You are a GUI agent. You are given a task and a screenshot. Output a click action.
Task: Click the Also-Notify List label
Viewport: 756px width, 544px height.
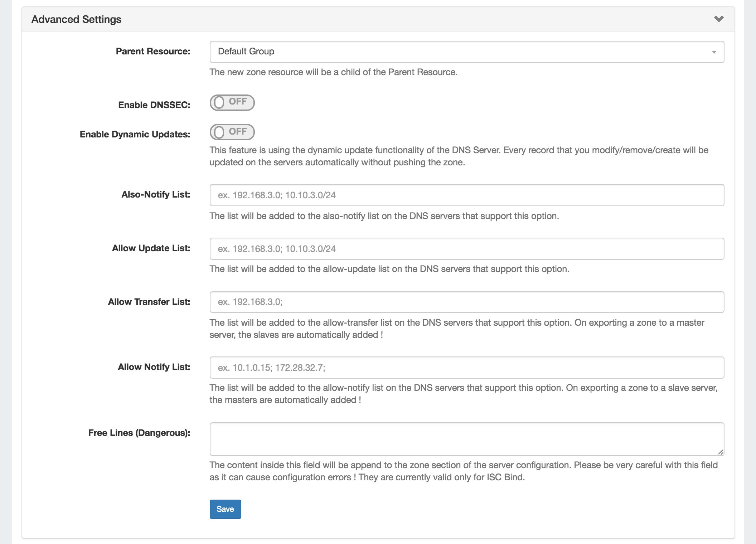(156, 194)
